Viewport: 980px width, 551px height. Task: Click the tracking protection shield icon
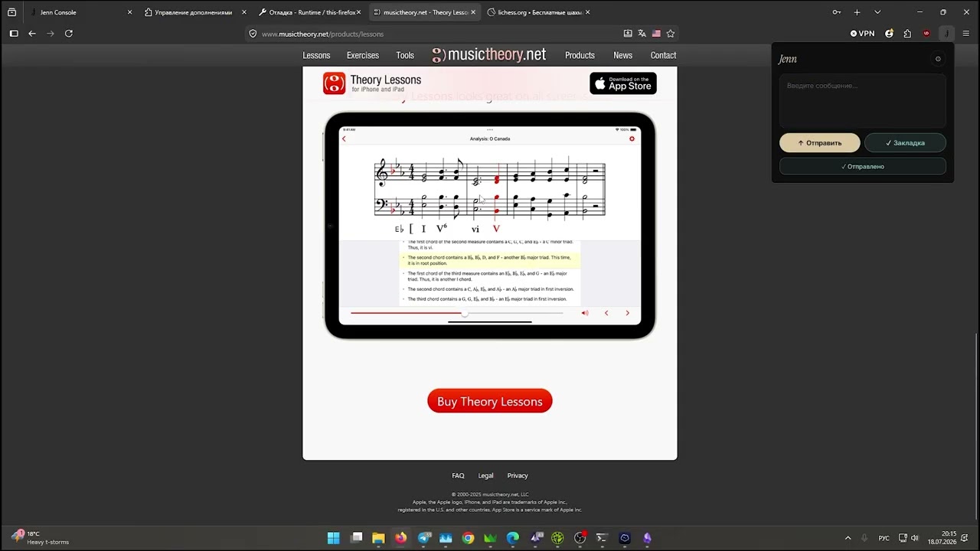click(253, 34)
